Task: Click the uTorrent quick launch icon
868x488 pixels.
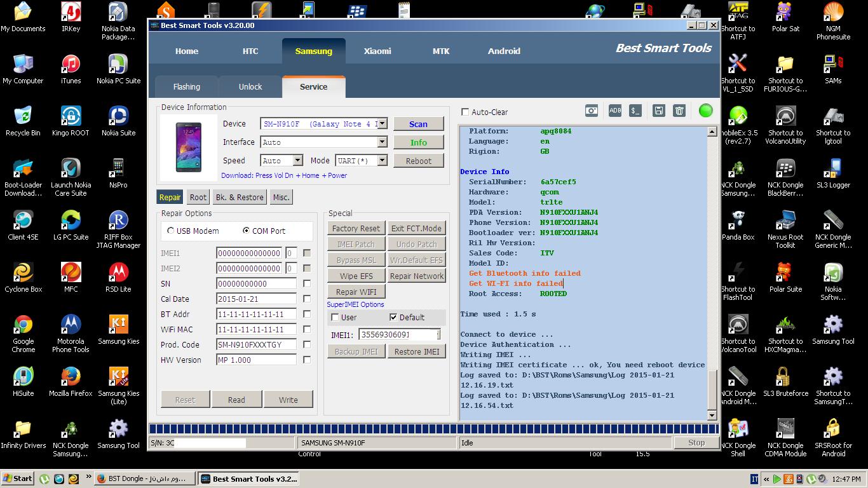Action: point(44,479)
